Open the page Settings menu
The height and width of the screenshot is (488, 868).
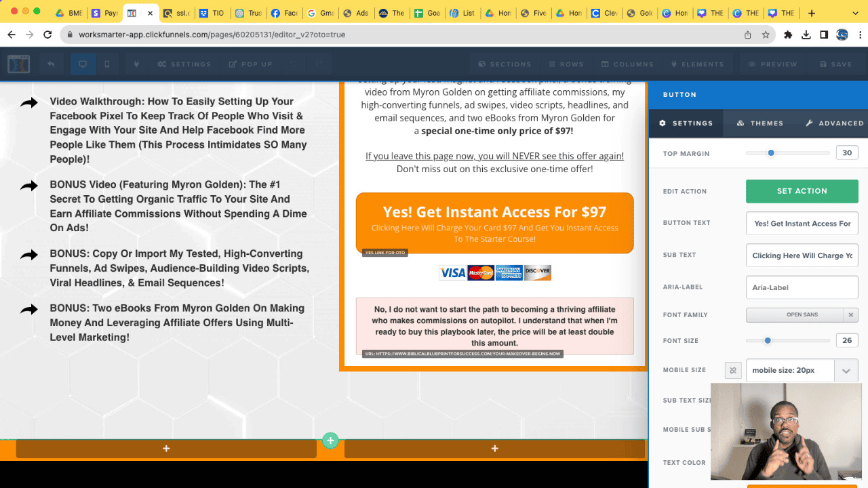pyautogui.click(x=184, y=64)
